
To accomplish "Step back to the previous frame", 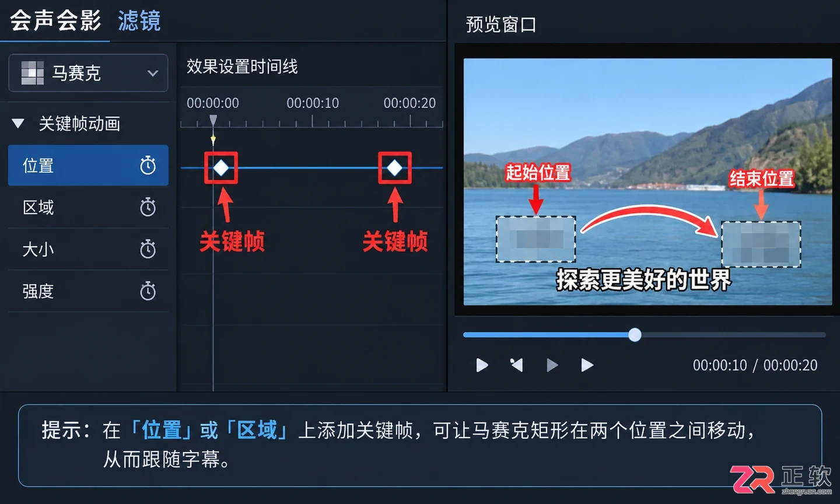I will click(516, 365).
